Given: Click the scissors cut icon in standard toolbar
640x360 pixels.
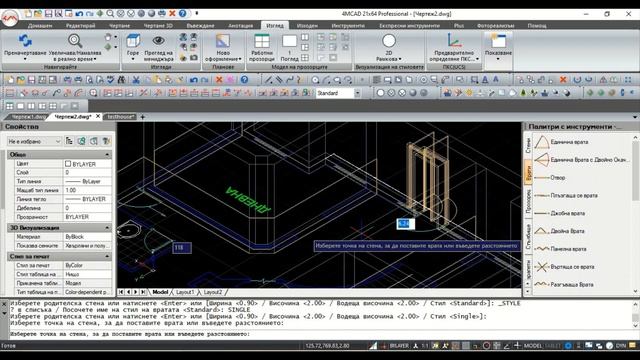Looking at the screenshot, I should [x=136, y=80].
